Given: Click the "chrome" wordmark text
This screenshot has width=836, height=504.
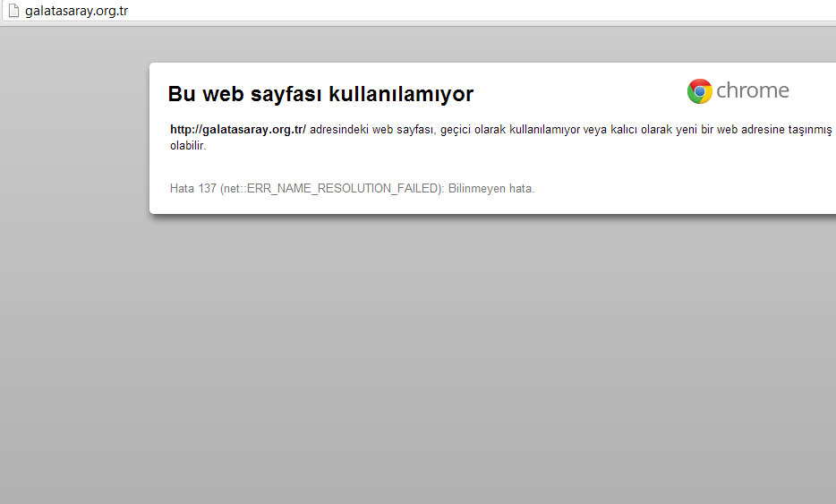Looking at the screenshot, I should click(x=752, y=90).
